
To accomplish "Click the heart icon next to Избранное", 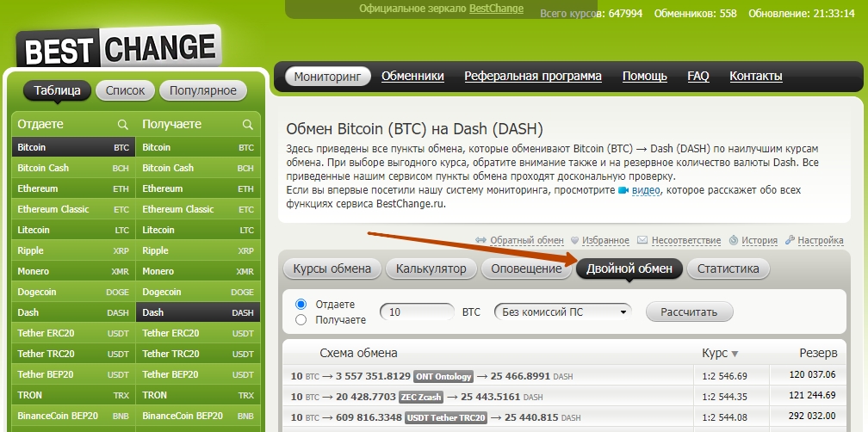I will coord(574,241).
